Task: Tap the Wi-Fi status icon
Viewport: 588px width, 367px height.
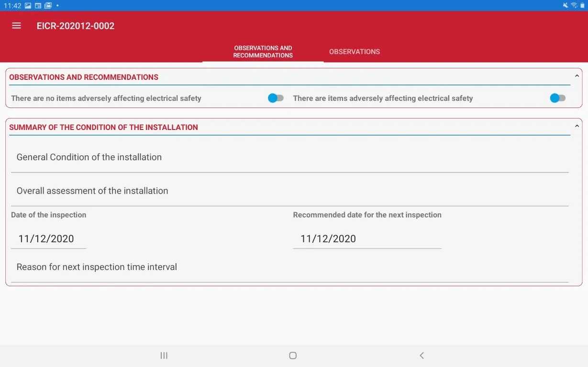Action: pos(574,5)
